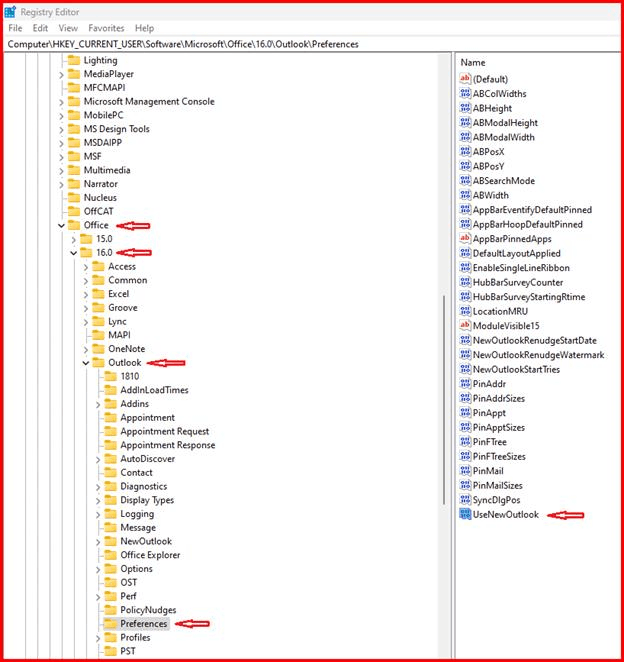
Task: Select the NewOutlookRenudgeStartDate value name
Action: [535, 340]
